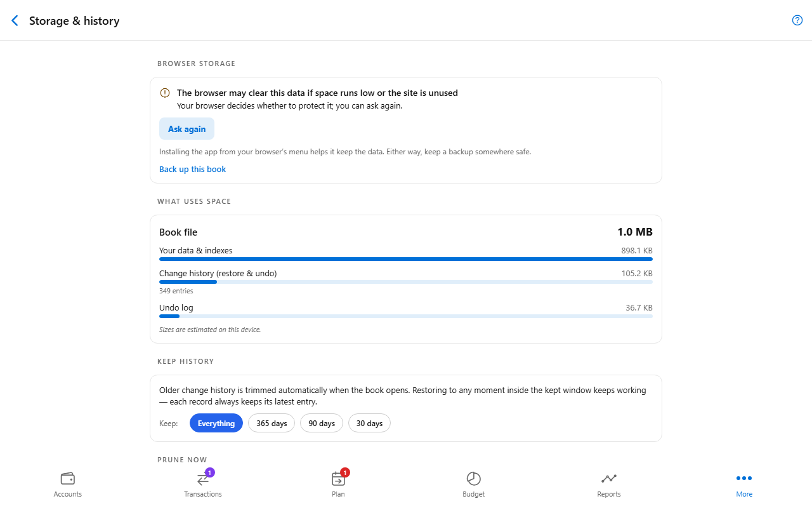Screen dimensions: 812x508
Task: Open the Transactions arrows icon
Action: click(x=203, y=479)
